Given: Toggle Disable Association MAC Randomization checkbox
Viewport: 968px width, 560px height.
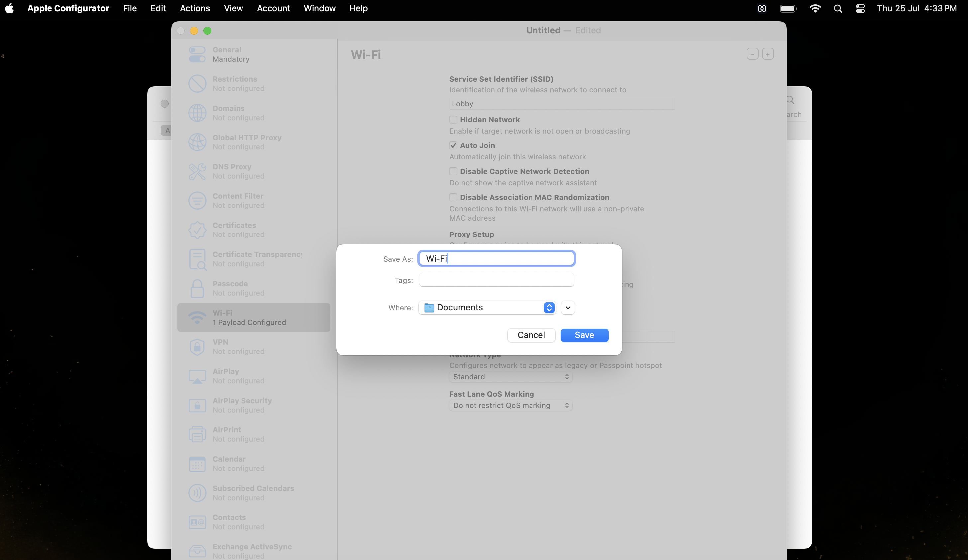Looking at the screenshot, I should pyautogui.click(x=453, y=197).
